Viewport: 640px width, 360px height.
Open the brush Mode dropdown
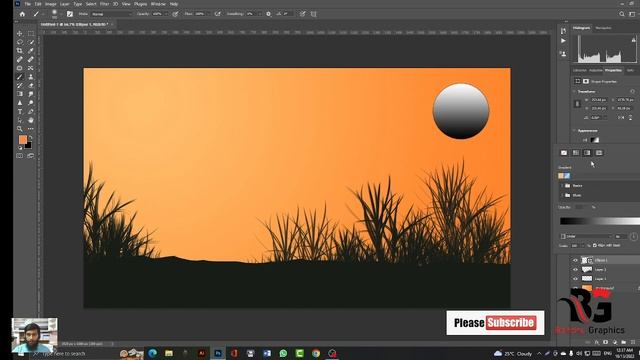111,14
